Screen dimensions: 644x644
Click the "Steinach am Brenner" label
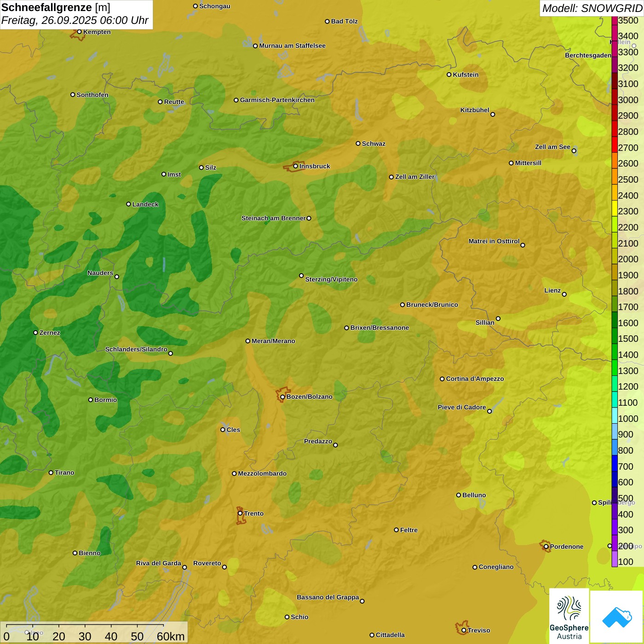tap(274, 218)
